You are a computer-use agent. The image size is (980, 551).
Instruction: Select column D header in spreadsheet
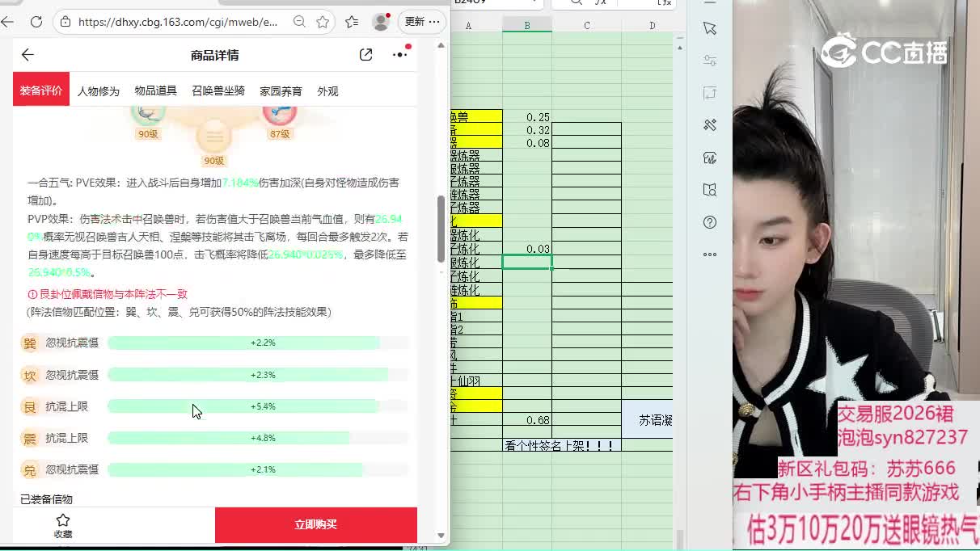pyautogui.click(x=652, y=26)
